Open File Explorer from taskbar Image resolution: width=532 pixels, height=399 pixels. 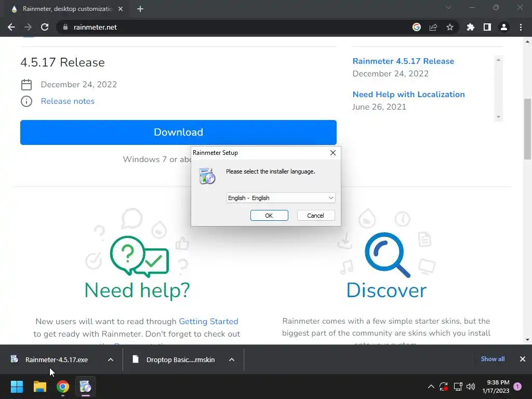pos(39,387)
